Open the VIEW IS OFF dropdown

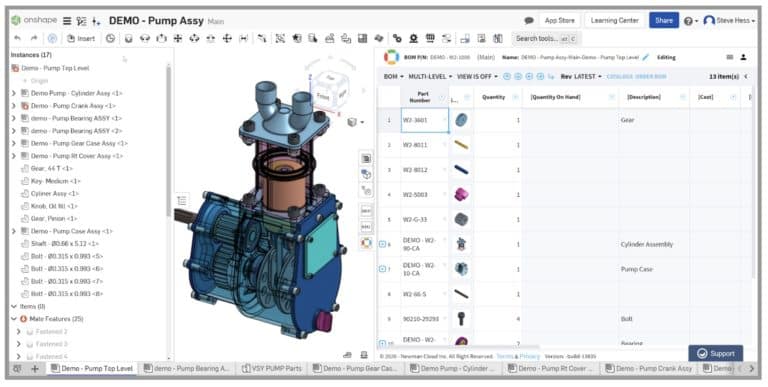[477, 76]
